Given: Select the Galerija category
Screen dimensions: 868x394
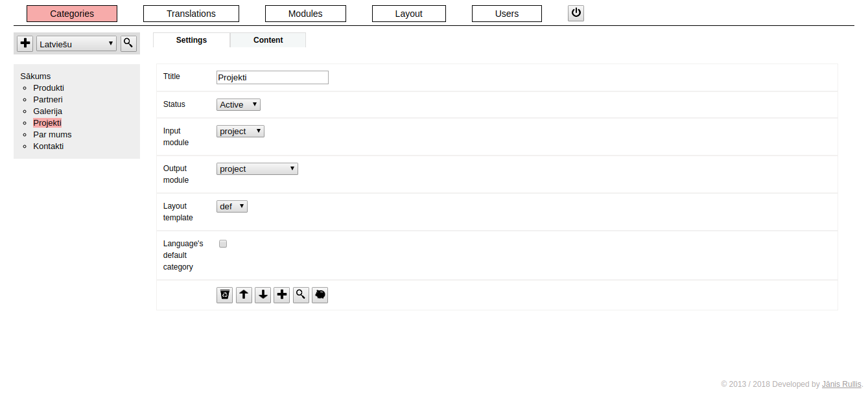Looking at the screenshot, I should 48,111.
